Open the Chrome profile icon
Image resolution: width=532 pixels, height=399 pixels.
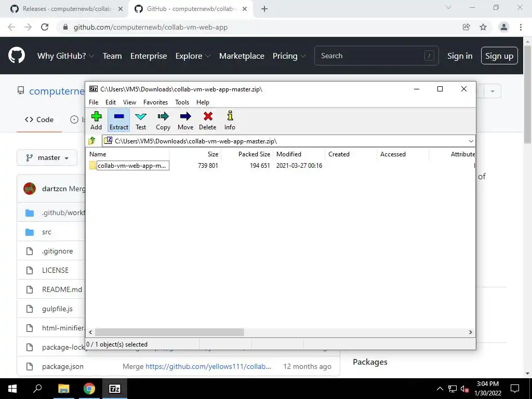tap(504, 27)
